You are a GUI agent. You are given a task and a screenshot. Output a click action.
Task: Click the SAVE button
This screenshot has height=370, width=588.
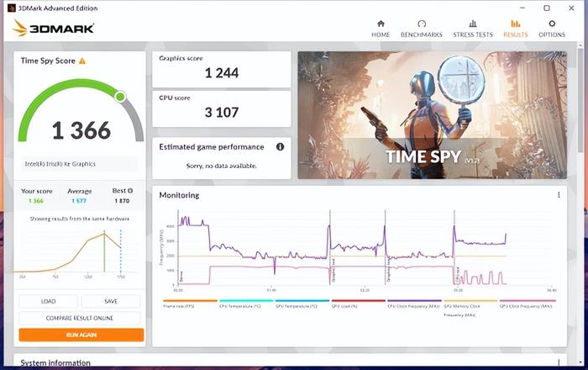(111, 301)
